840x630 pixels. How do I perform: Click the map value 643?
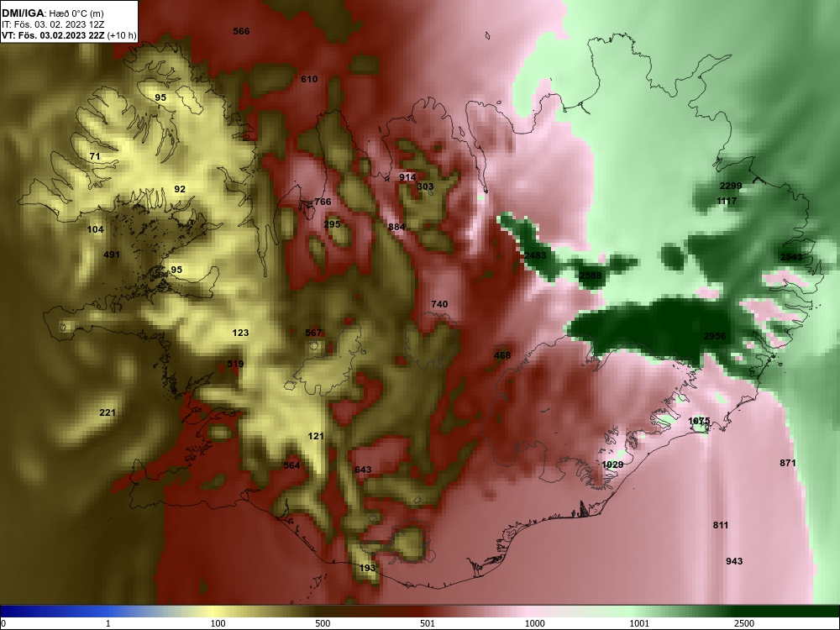(363, 470)
